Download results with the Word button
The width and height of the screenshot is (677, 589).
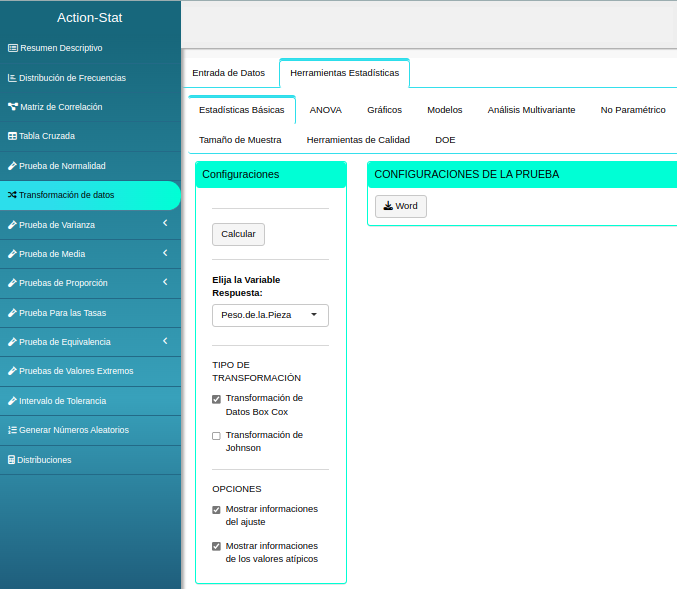pos(400,206)
